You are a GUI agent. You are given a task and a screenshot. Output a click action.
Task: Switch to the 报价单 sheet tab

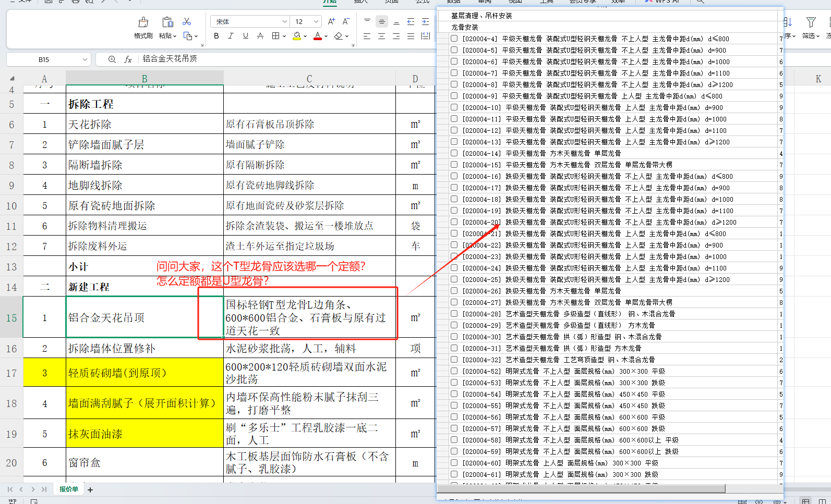coord(68,489)
